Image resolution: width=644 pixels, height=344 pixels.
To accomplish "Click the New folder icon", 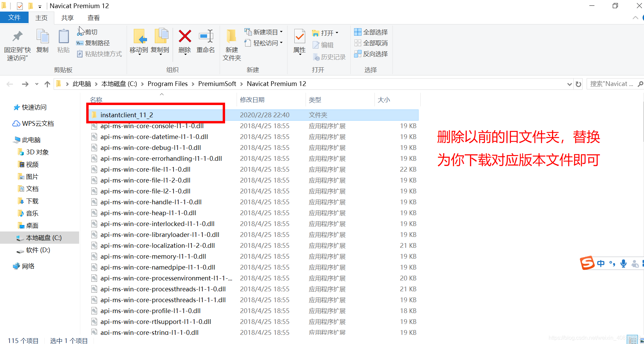I will [x=232, y=37].
